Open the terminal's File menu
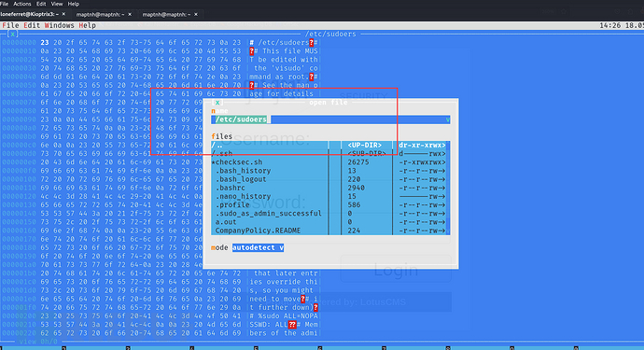Screen dimensions: 644x350 coord(4,4)
